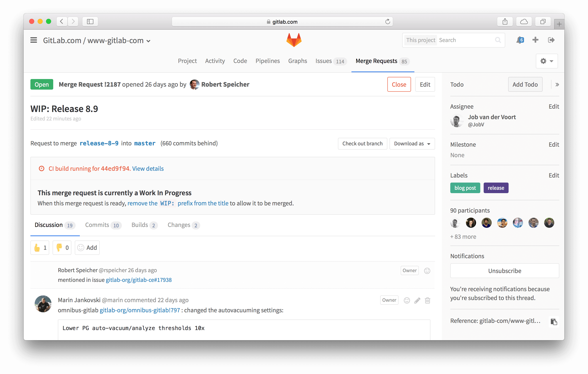588x374 pixels.
Task: Click the hamburger menu icon
Action: 34,40
